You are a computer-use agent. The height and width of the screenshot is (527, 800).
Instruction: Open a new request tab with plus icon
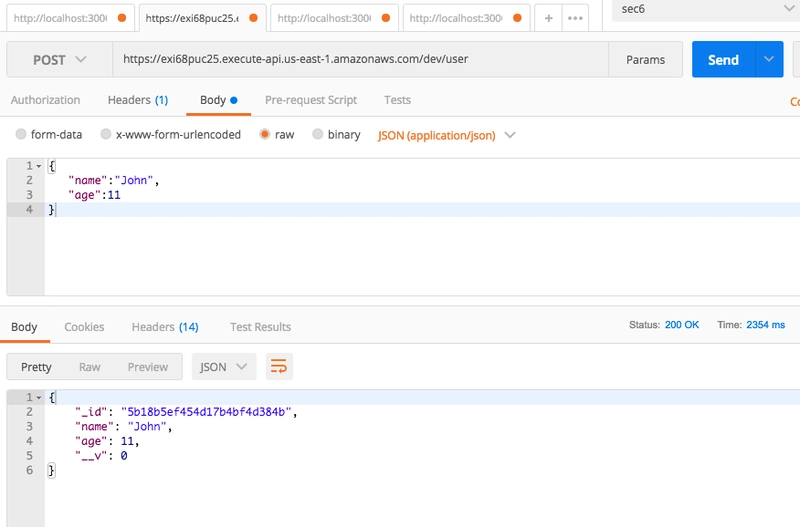pyautogui.click(x=548, y=18)
